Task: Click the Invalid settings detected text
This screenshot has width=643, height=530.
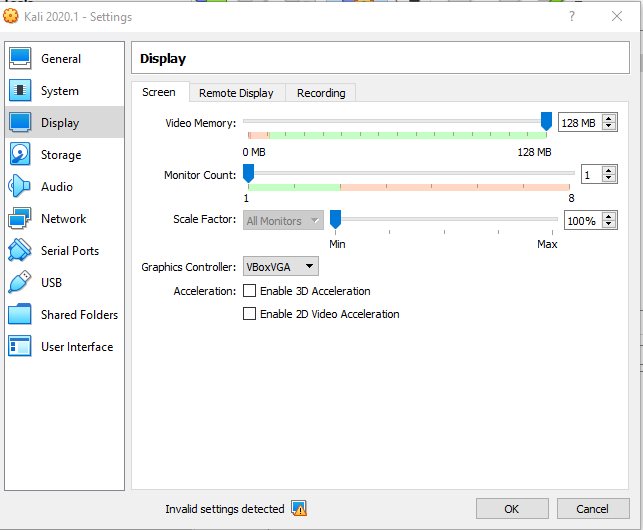Action: (225, 509)
